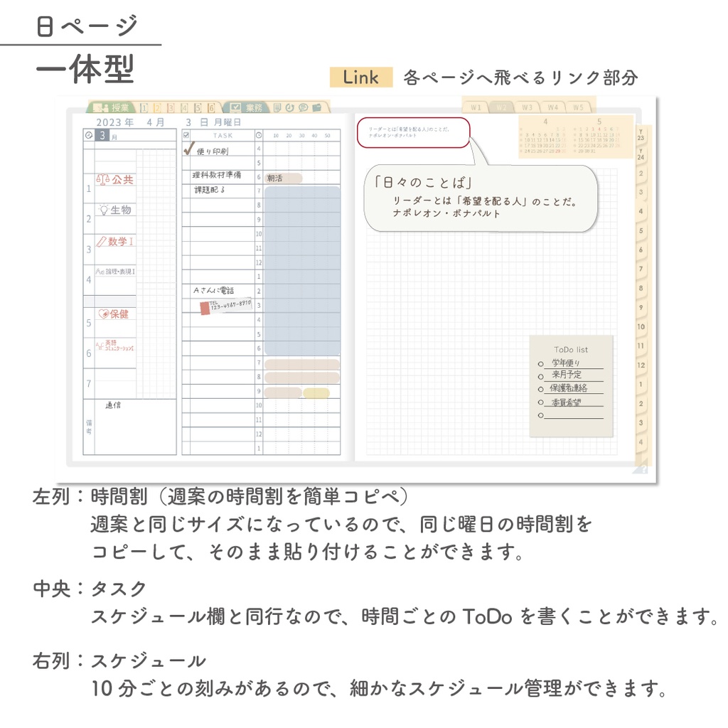This screenshot has height=728, width=728.
Task: Switch to the W3 week tab
Action: [528, 107]
